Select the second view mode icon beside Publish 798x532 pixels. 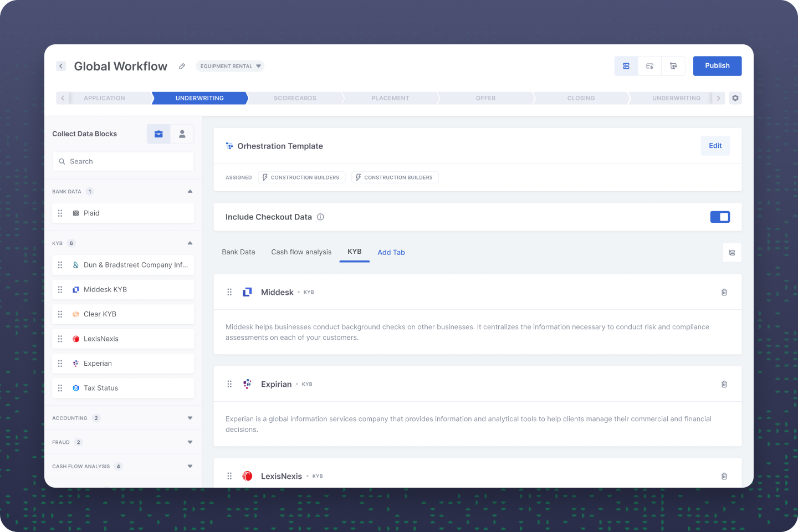(649, 66)
